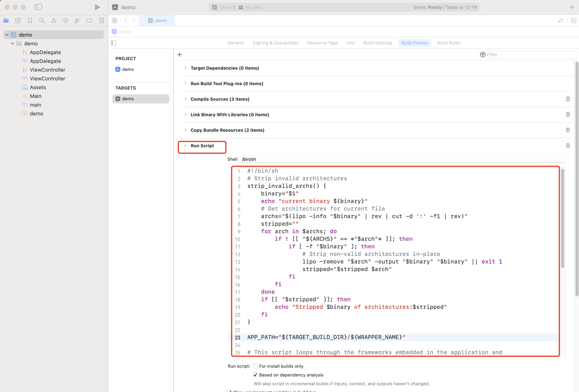
Task: Enable For install builds only checkbox
Action: (x=255, y=366)
